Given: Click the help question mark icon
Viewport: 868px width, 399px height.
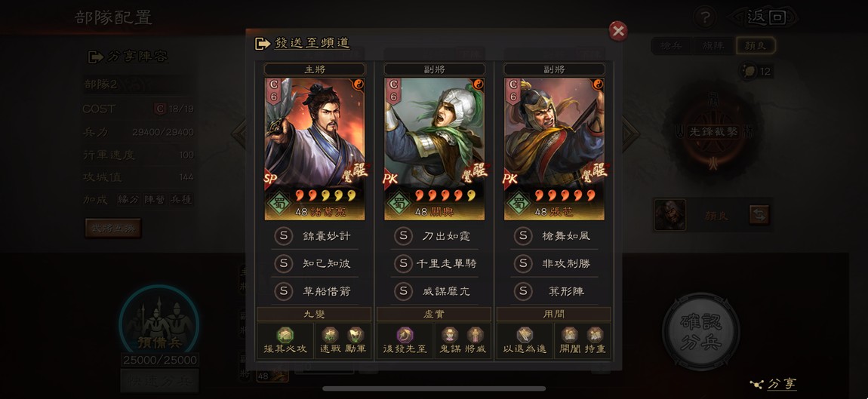Looking at the screenshot, I should tap(704, 18).
